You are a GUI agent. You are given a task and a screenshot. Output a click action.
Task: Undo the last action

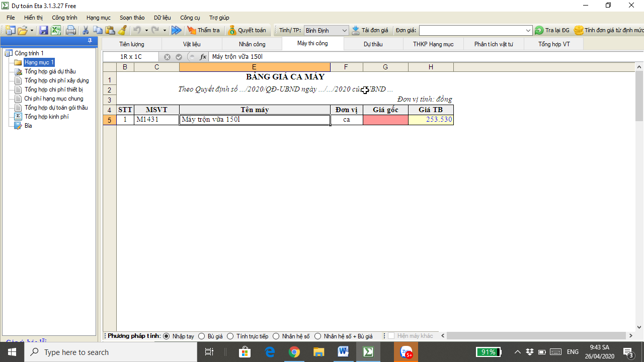point(137,30)
